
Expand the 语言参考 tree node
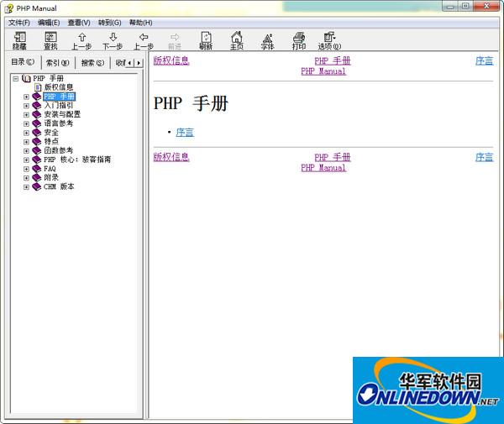pyautogui.click(x=26, y=123)
